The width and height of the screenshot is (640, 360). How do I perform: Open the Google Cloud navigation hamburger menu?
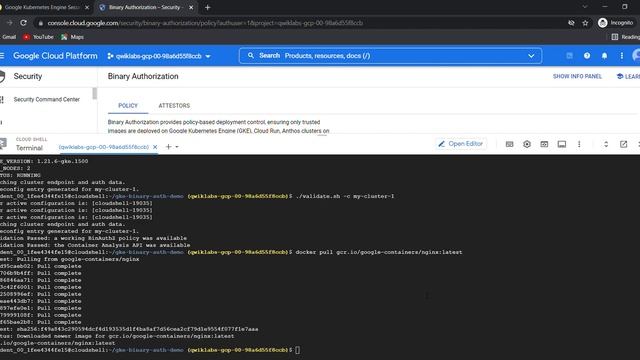[x=2, y=56]
